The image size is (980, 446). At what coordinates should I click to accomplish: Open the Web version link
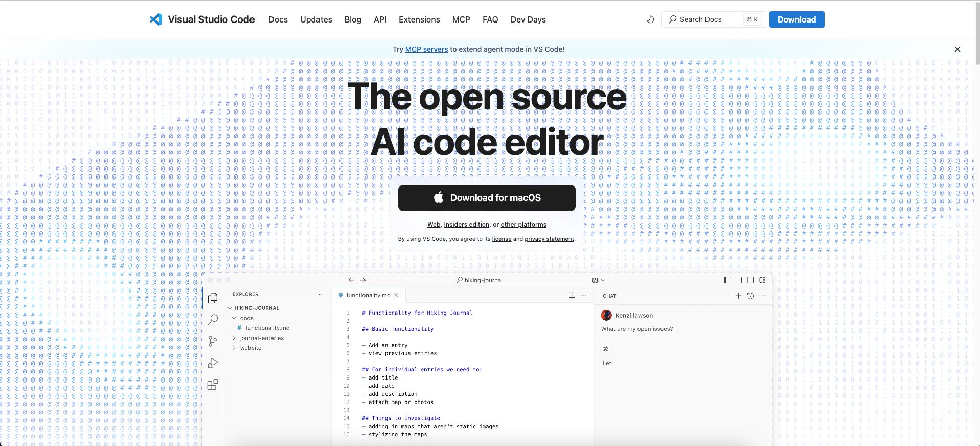[434, 225]
